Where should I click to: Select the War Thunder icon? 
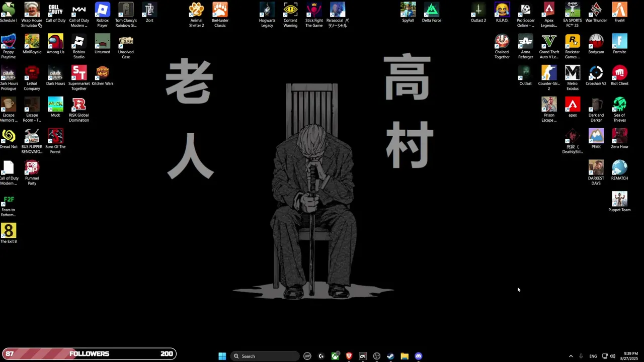click(596, 13)
